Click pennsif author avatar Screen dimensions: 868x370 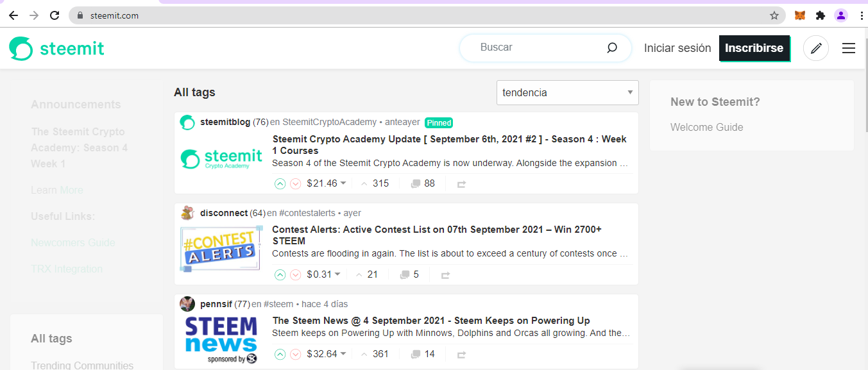click(x=187, y=304)
